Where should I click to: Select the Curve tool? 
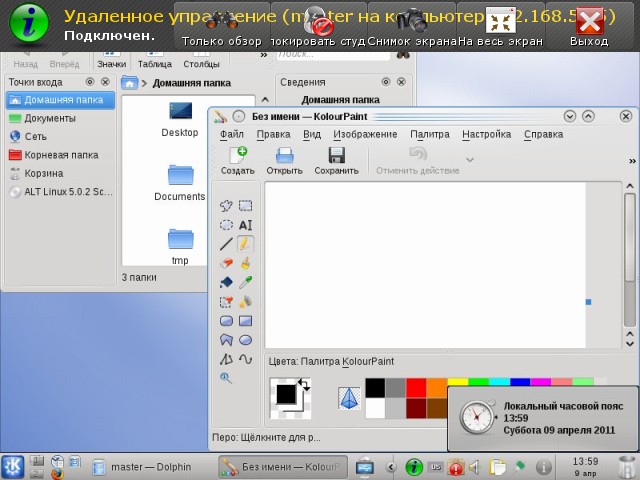[245, 359]
